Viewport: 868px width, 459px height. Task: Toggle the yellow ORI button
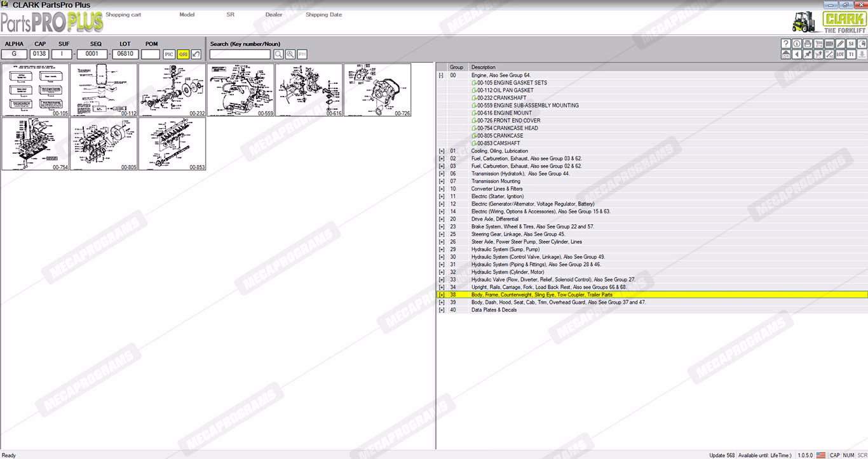[x=183, y=55]
